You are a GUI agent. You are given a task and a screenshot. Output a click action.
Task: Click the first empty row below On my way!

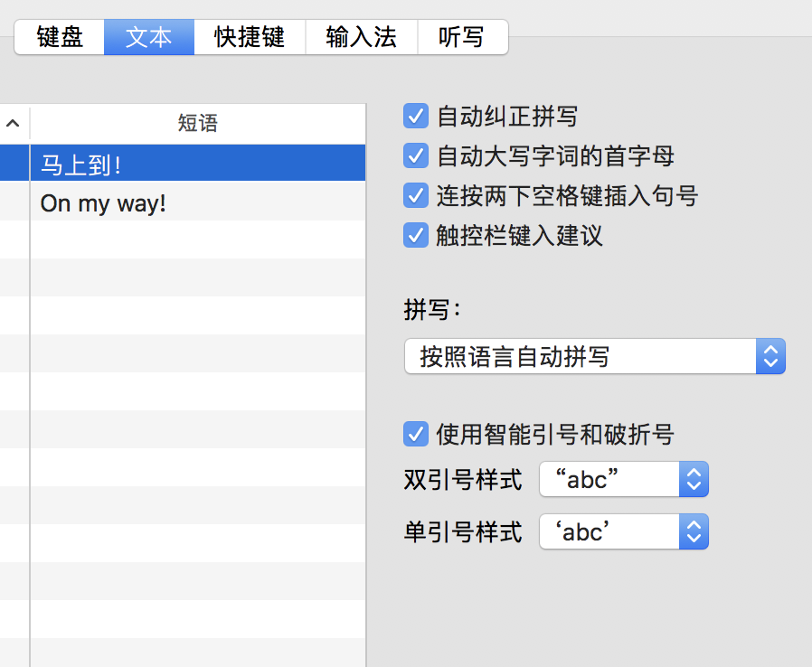(x=183, y=240)
